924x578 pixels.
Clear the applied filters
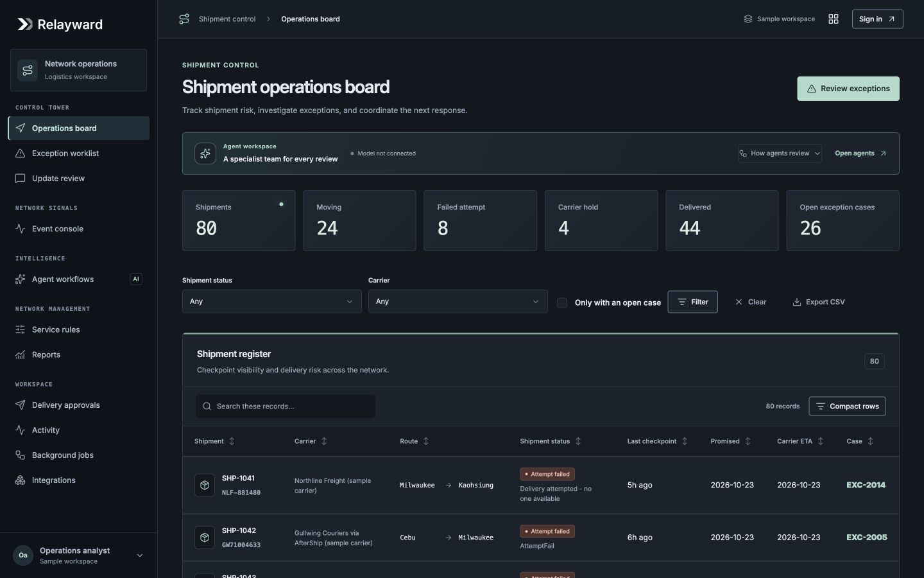[751, 302]
